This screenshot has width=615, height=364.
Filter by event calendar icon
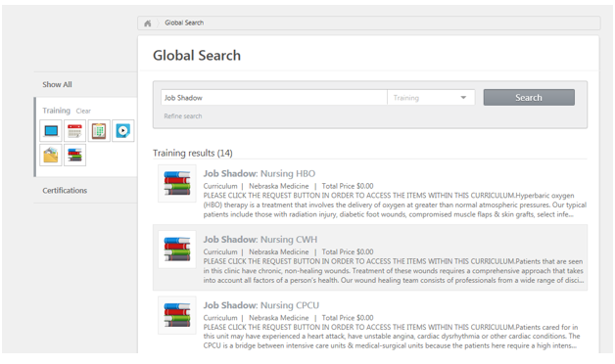coord(74,130)
